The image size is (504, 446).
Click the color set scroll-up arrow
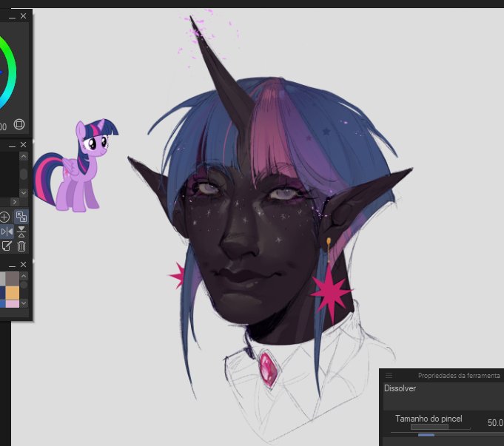[24, 276]
